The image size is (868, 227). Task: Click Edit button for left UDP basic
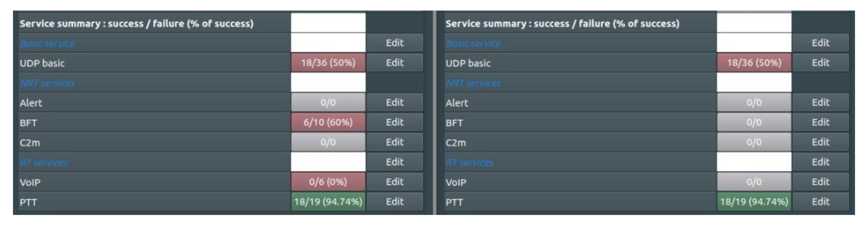pos(395,63)
